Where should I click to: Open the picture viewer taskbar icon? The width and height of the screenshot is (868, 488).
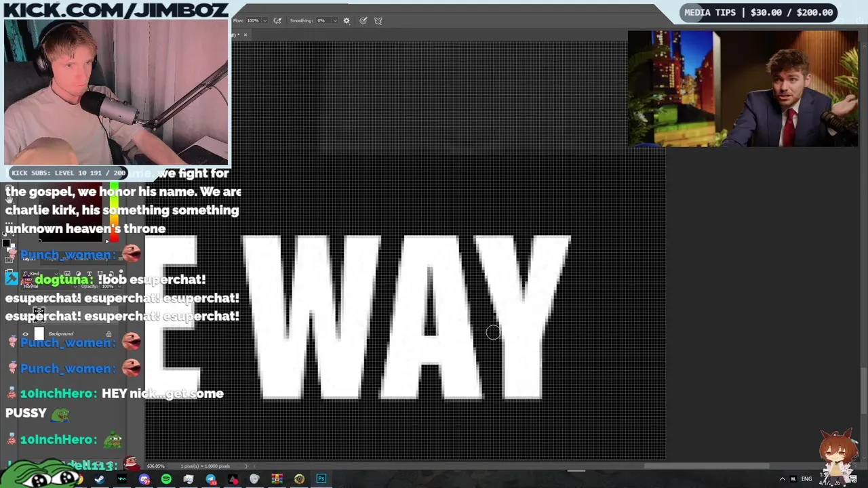[189, 479]
